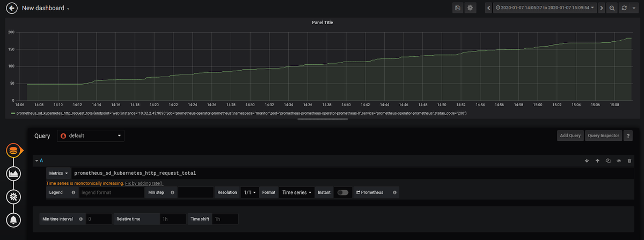
Task: Open the Alert bell tab in the sidebar
Action: [x=14, y=220]
